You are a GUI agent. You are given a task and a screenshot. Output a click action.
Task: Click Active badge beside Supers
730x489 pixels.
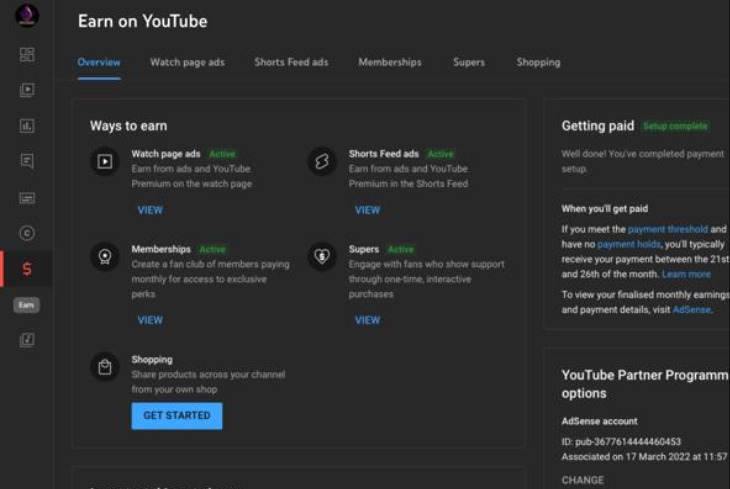401,250
